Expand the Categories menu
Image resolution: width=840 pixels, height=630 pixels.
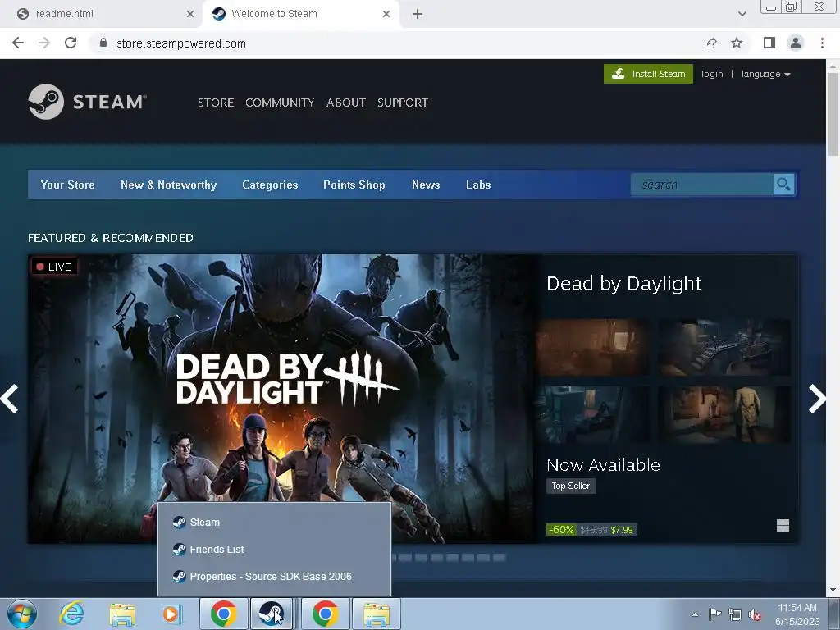[270, 185]
